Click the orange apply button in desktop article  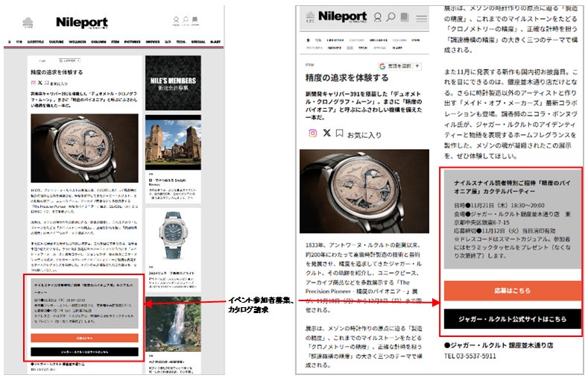click(84, 338)
